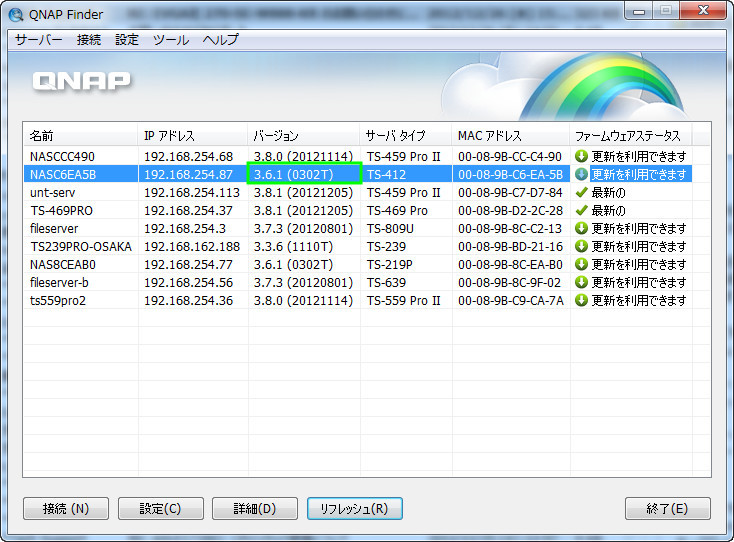Click IP address 192.168.162.188
734x542 pixels.
tap(191, 247)
